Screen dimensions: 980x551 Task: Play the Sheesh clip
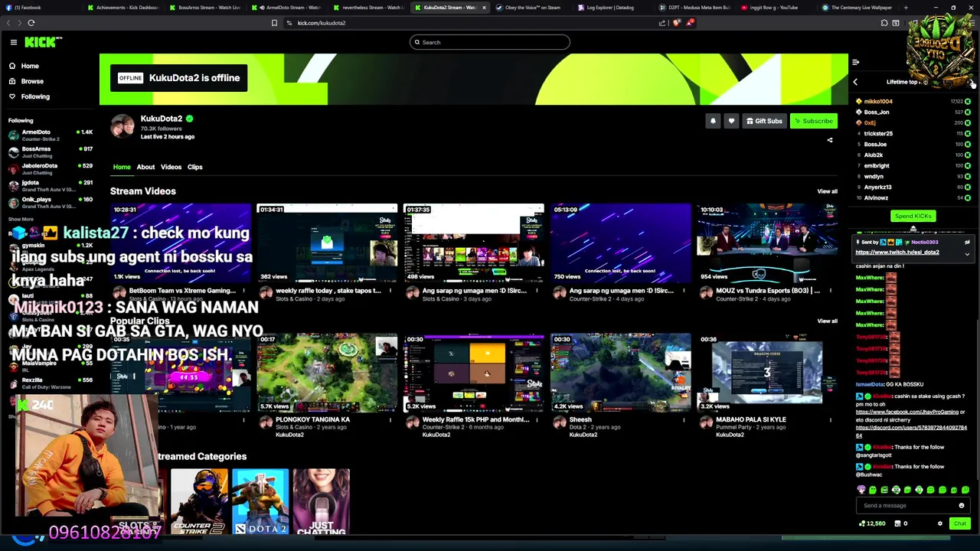point(620,373)
